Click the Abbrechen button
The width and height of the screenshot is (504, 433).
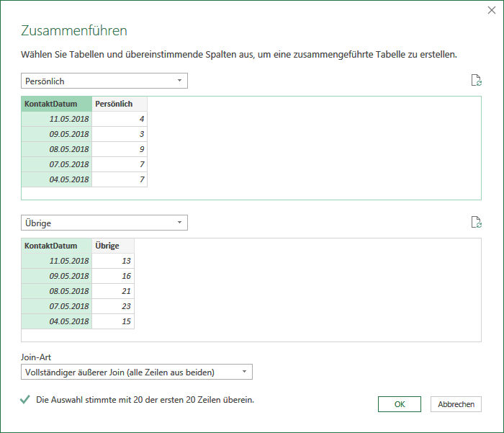pyautogui.click(x=456, y=404)
